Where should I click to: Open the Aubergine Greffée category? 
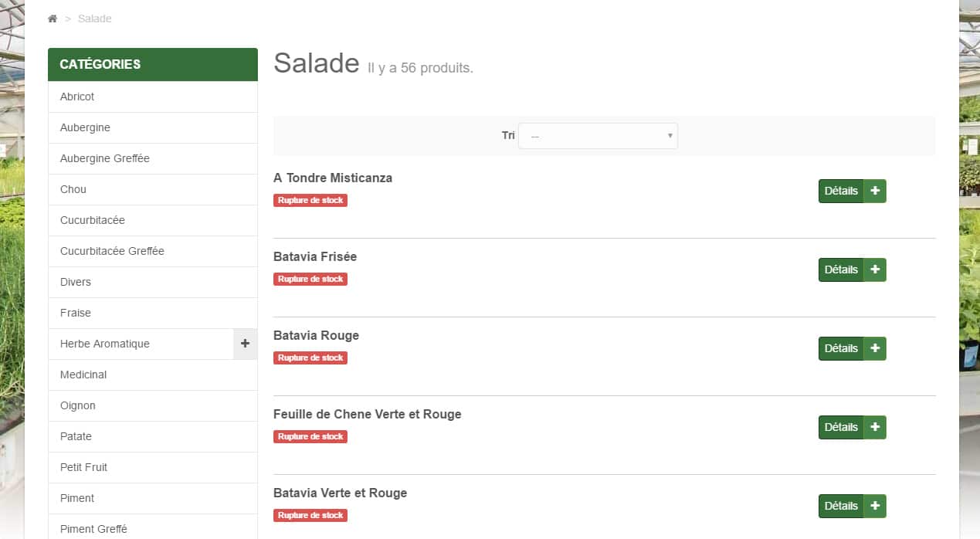153,158
